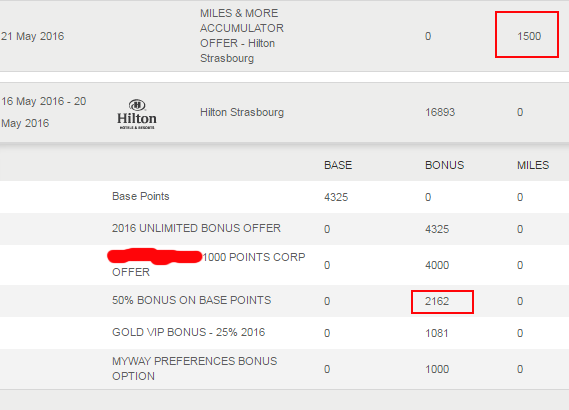Click the 21 May 2016 date

coord(32,36)
